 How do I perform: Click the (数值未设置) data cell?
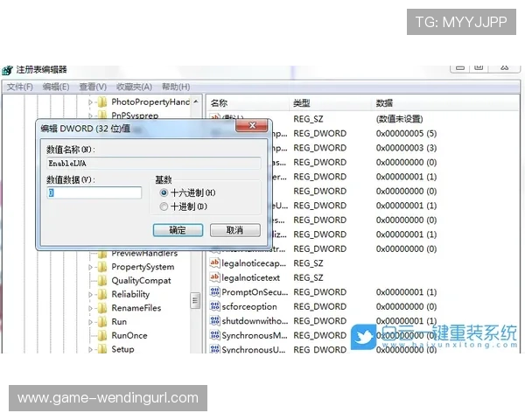pos(399,119)
